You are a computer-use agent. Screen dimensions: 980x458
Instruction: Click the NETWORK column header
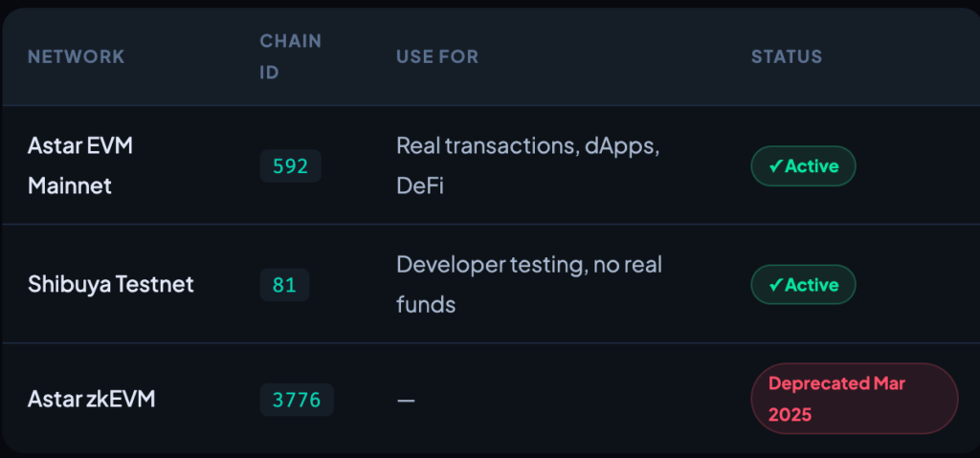tap(77, 56)
